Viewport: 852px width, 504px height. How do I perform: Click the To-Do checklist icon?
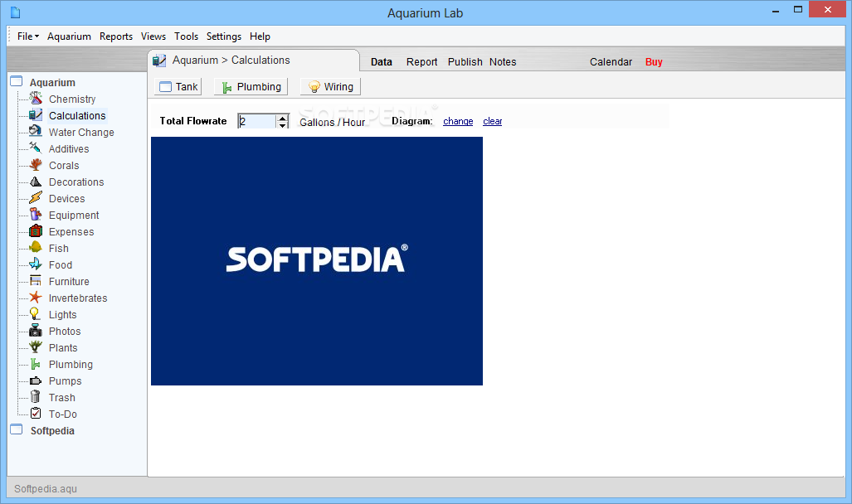(36, 414)
